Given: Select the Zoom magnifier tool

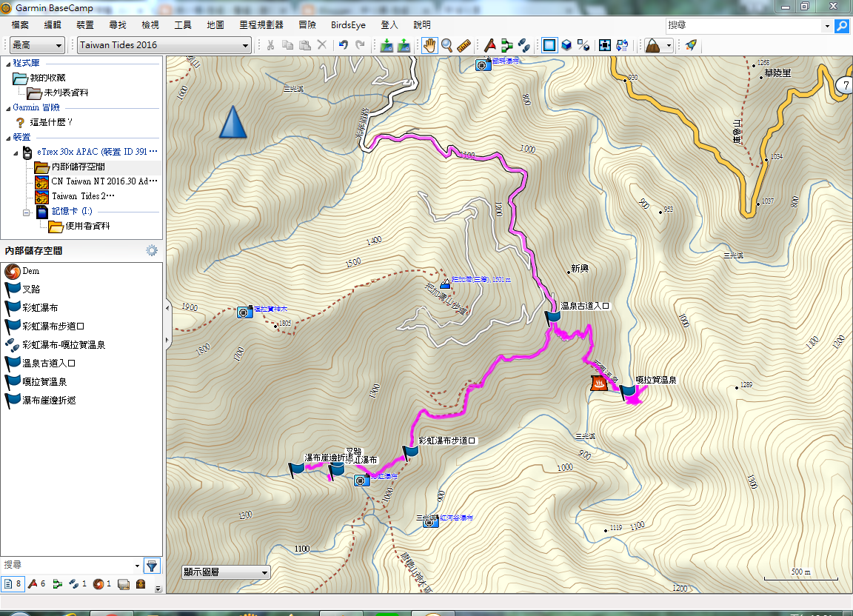Looking at the screenshot, I should [447, 45].
